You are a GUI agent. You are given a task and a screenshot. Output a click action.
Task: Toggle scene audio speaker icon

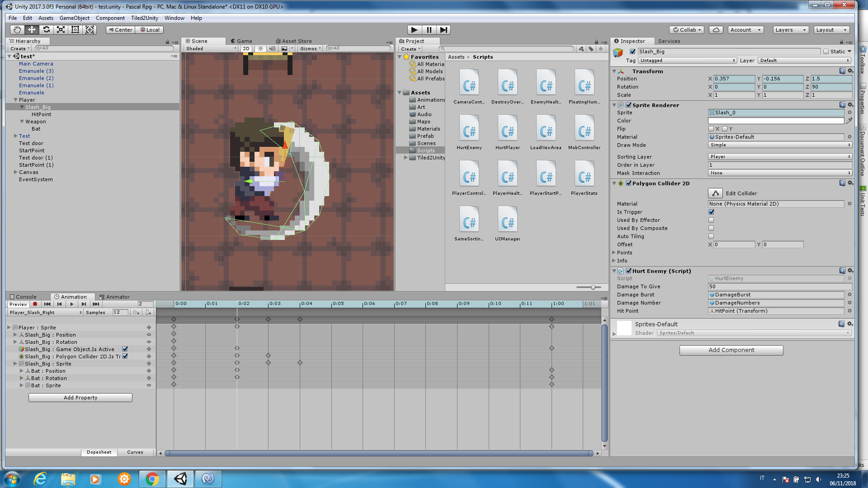[272, 48]
